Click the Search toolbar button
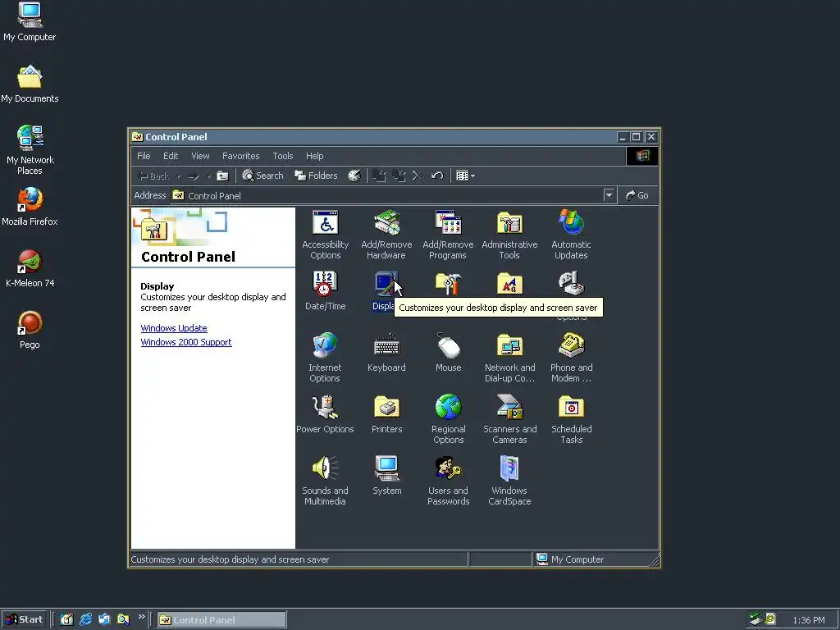This screenshot has height=630, width=840. (x=262, y=176)
